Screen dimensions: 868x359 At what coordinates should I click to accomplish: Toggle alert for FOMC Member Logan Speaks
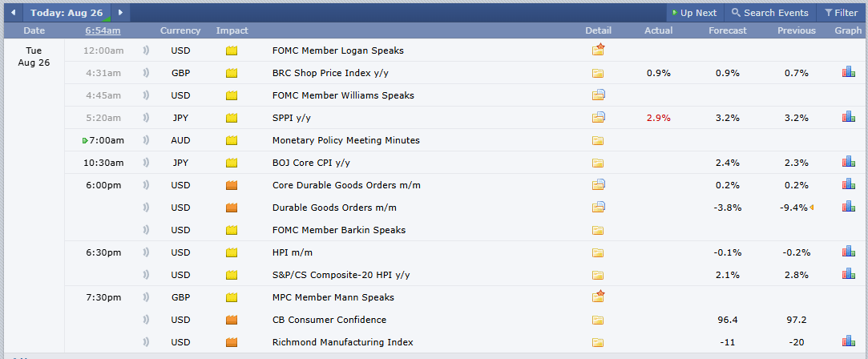(146, 51)
